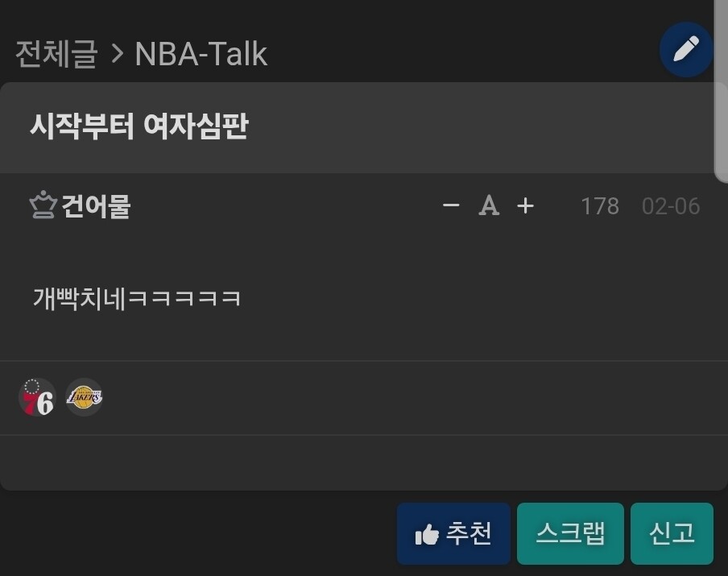Report the post with 신고 button
The image size is (728, 576).
672,534
